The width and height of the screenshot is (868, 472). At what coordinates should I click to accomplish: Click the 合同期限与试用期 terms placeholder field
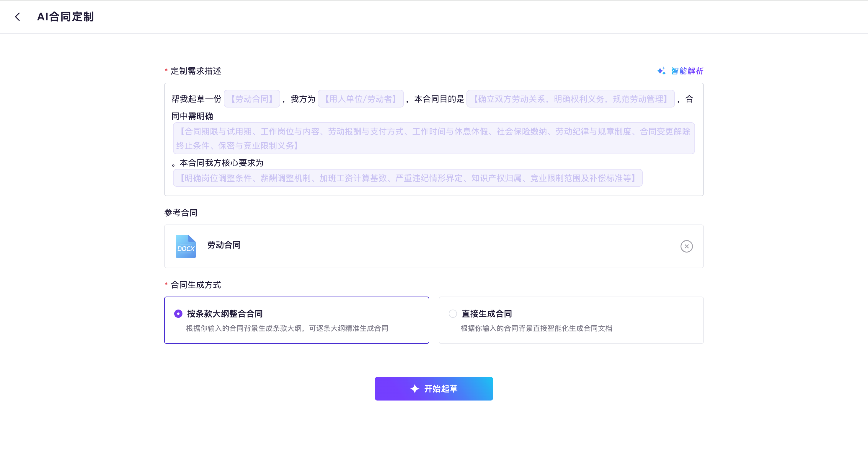[434, 138]
